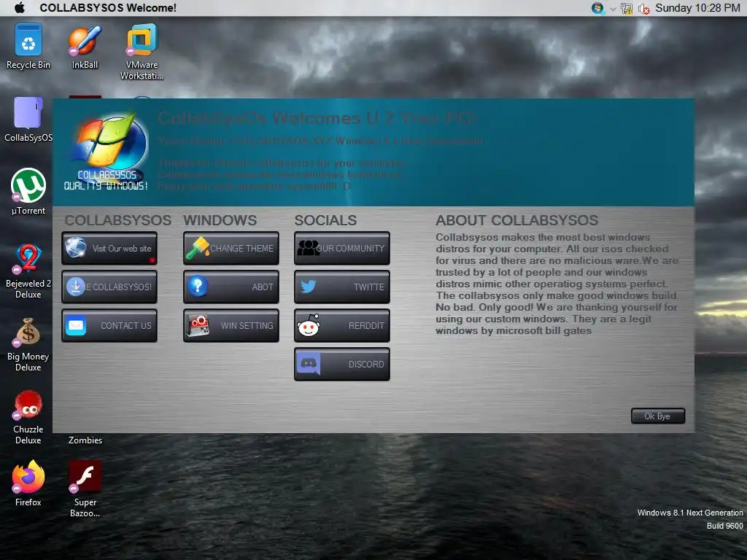The width and height of the screenshot is (747, 560).
Task: Open the WIN SETTING button
Action: pos(231,326)
